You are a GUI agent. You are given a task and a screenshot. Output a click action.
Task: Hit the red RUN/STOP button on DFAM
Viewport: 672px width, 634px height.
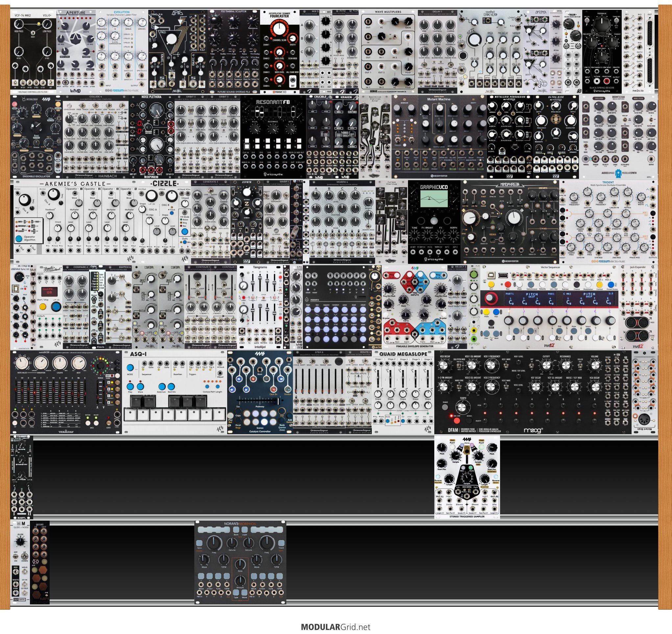[x=457, y=421]
